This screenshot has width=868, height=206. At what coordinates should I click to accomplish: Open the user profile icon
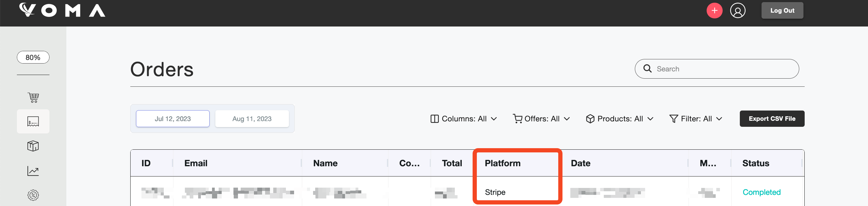tap(738, 11)
